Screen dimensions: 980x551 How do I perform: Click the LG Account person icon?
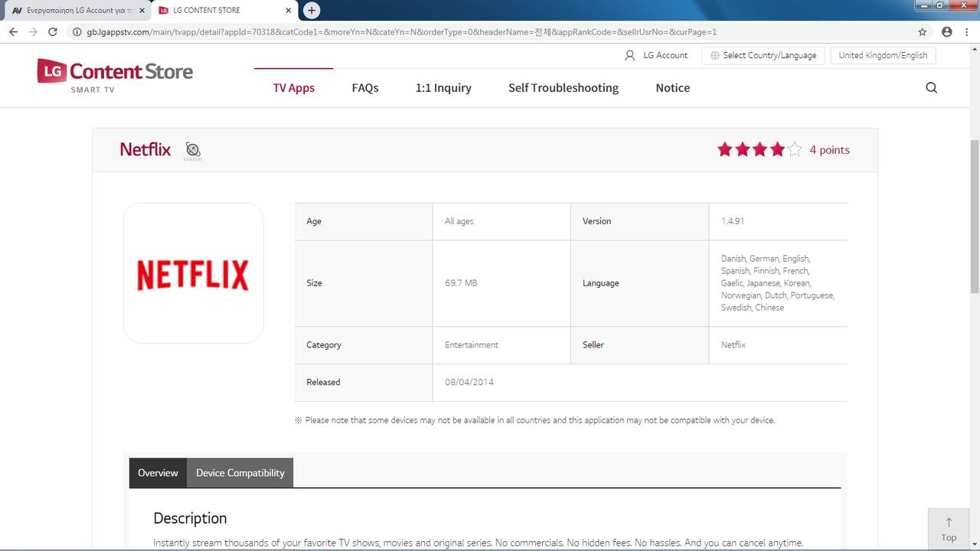pyautogui.click(x=630, y=55)
